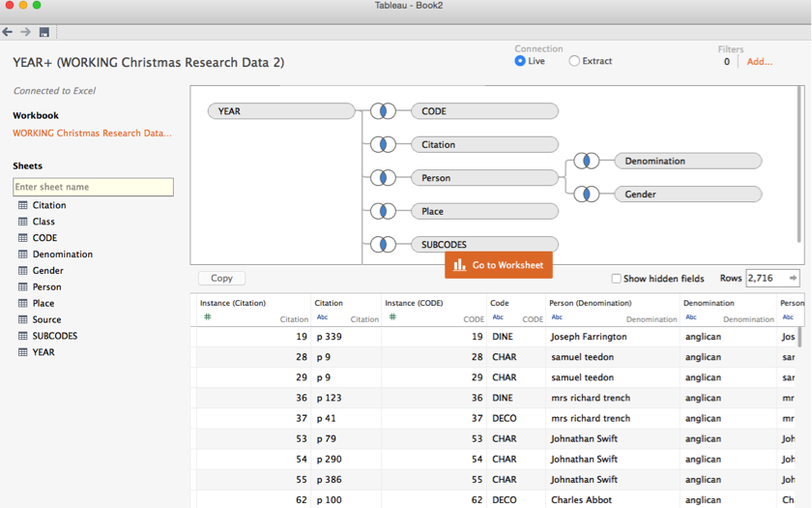Click the data source title text
812x508 pixels.
(149, 63)
